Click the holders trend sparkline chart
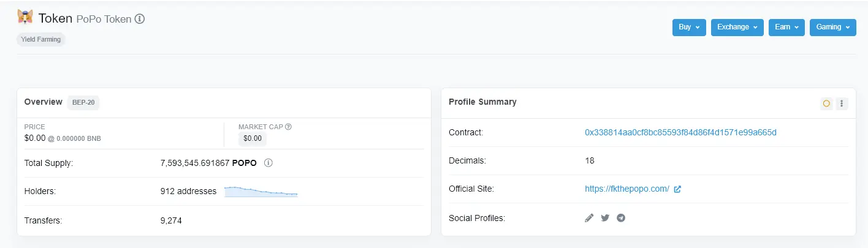The image size is (868, 248). coord(261,192)
